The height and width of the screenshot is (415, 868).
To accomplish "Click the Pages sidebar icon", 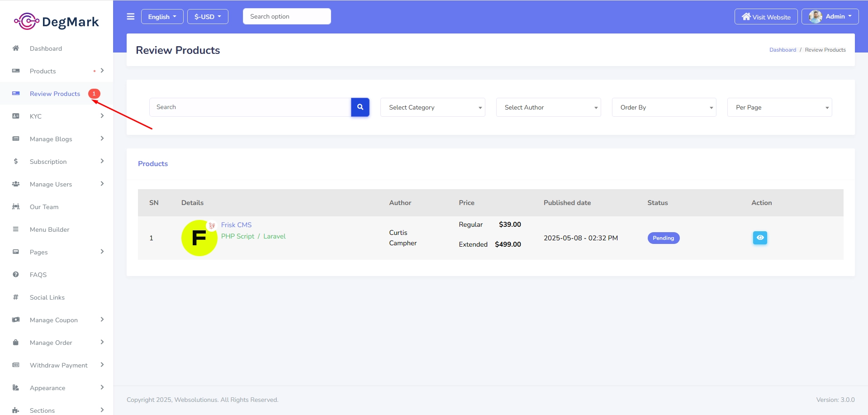I will [16, 252].
